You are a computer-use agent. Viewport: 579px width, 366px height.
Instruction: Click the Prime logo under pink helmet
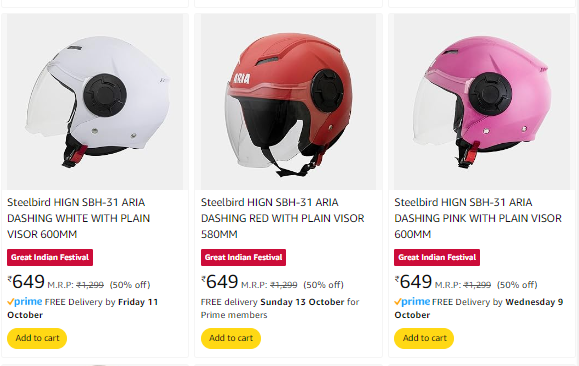pos(412,302)
